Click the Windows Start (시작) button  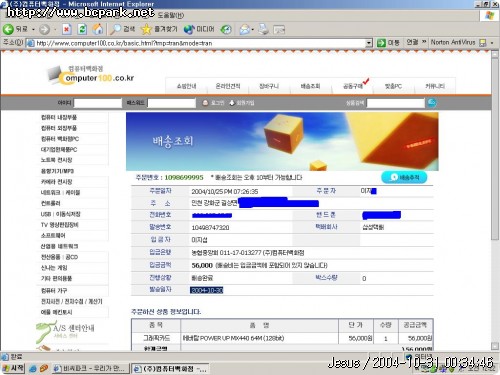pyautogui.click(x=13, y=368)
